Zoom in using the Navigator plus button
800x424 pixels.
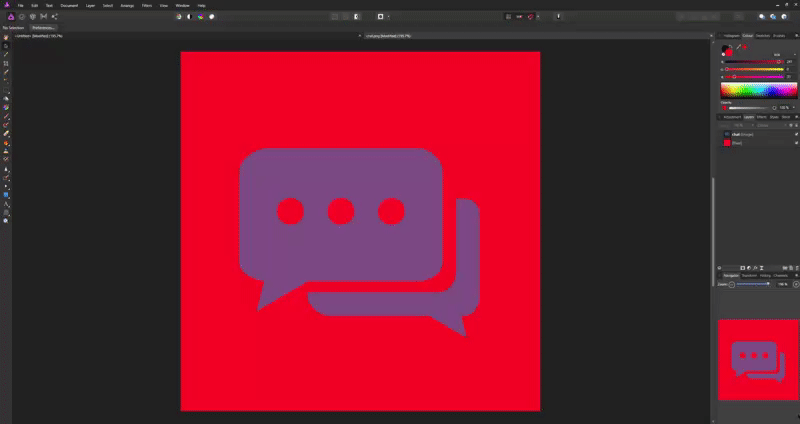coord(796,284)
